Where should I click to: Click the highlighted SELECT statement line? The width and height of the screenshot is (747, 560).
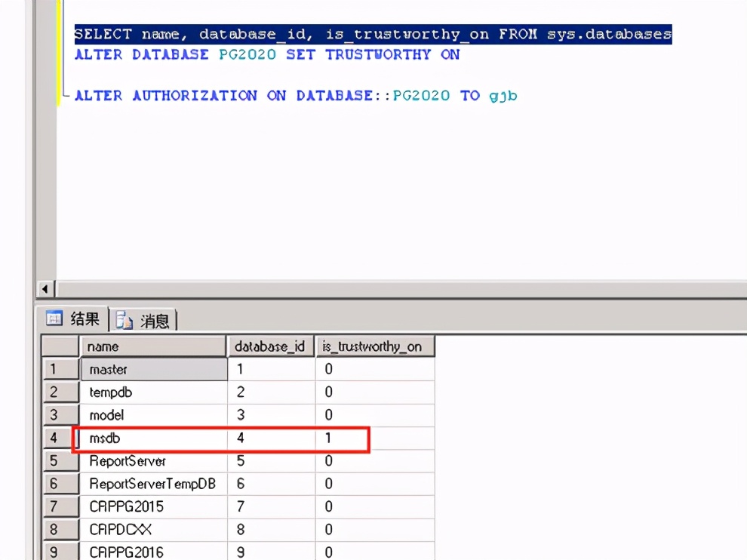(x=372, y=35)
